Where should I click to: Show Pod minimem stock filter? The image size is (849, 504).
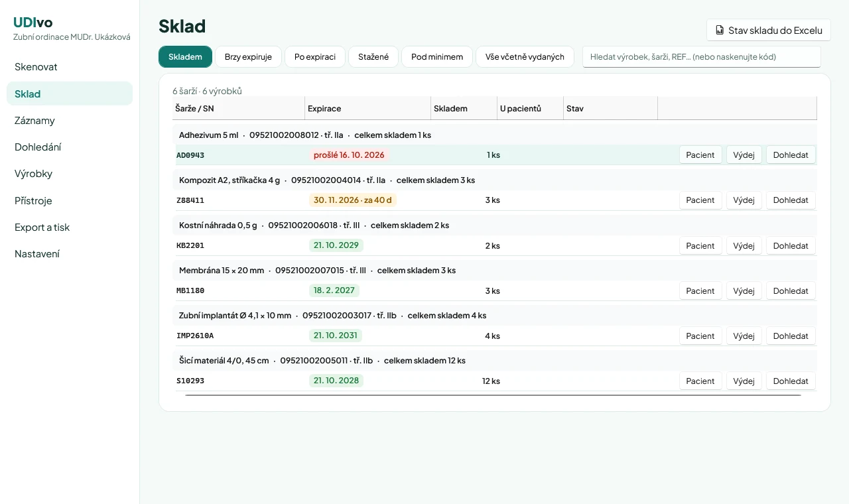437,57
